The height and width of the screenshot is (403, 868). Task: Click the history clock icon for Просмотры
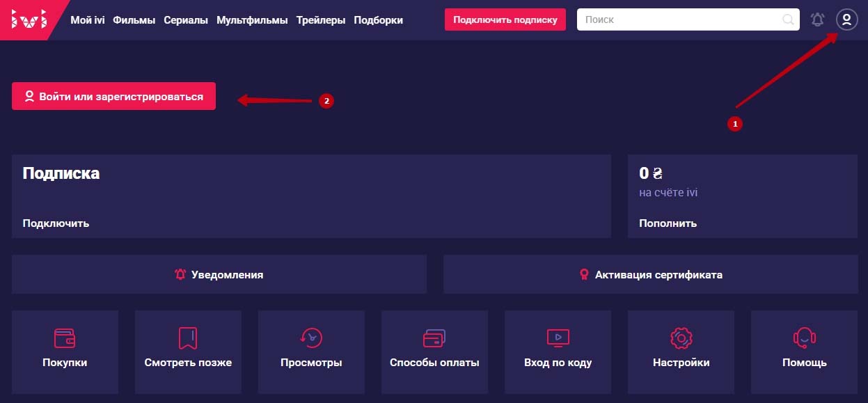click(311, 338)
